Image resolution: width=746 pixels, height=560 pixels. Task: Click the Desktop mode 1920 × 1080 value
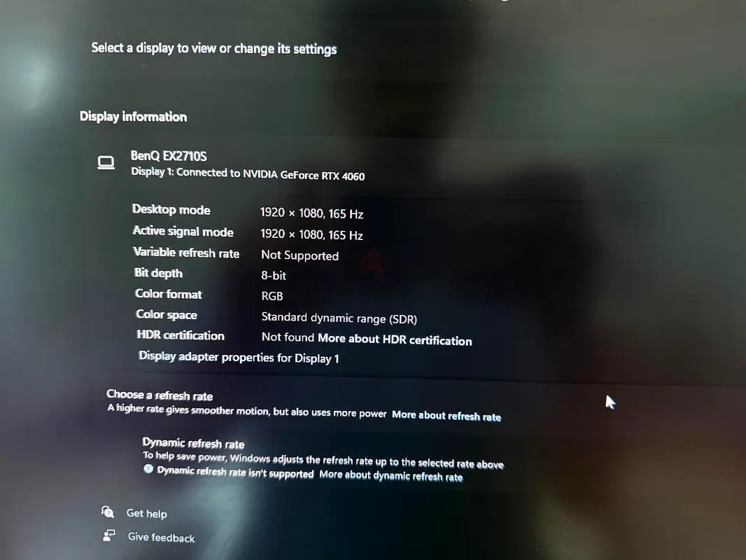click(x=311, y=213)
